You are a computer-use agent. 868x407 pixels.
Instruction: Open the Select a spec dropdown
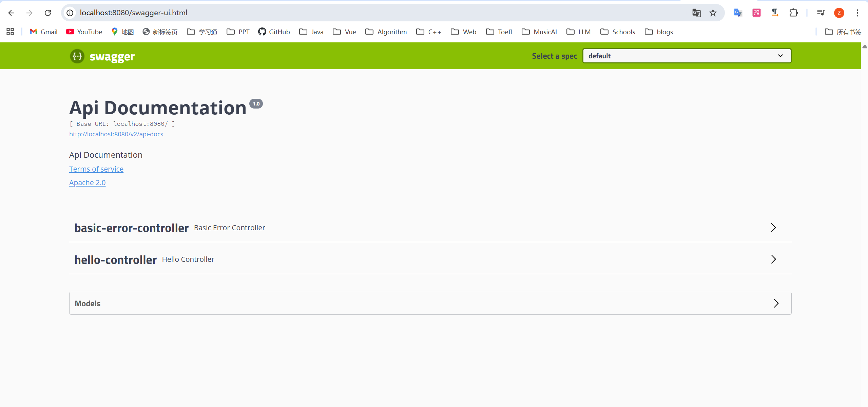click(687, 56)
